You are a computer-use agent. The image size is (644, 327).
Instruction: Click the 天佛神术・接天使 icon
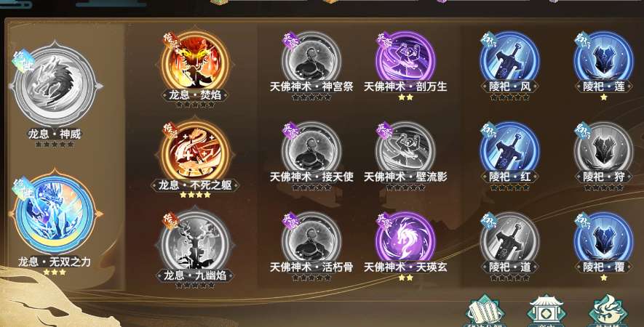point(311,151)
